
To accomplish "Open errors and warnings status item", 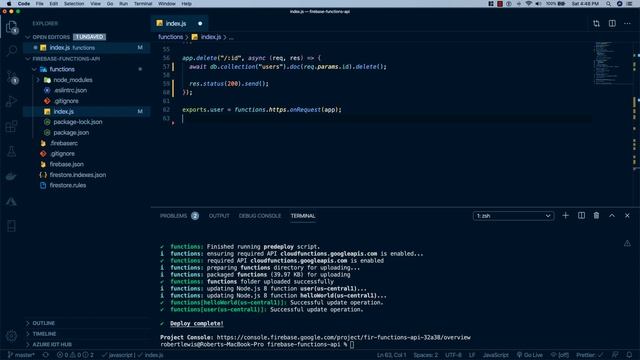I will coord(75,355).
